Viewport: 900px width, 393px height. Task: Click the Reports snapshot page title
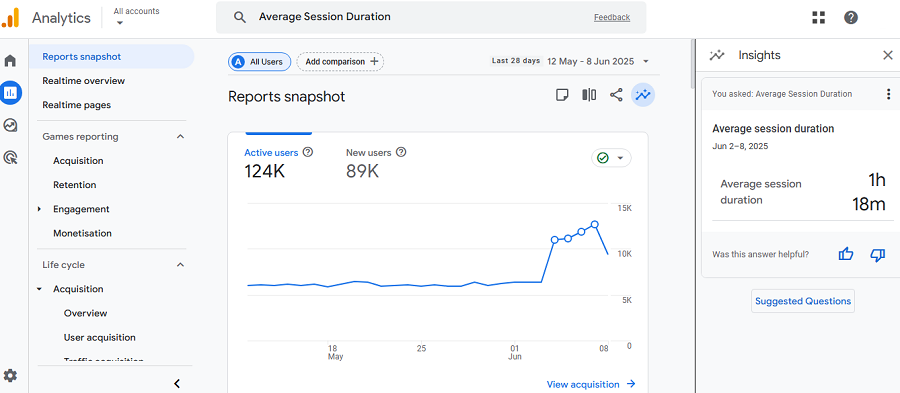coord(286,96)
